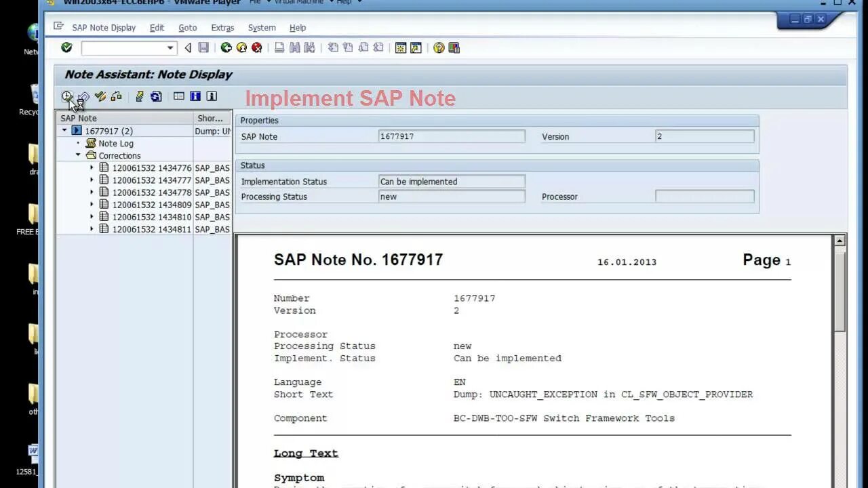Click the Find Next binoculars icon
This screenshot has height=488, width=868.
[x=310, y=47]
